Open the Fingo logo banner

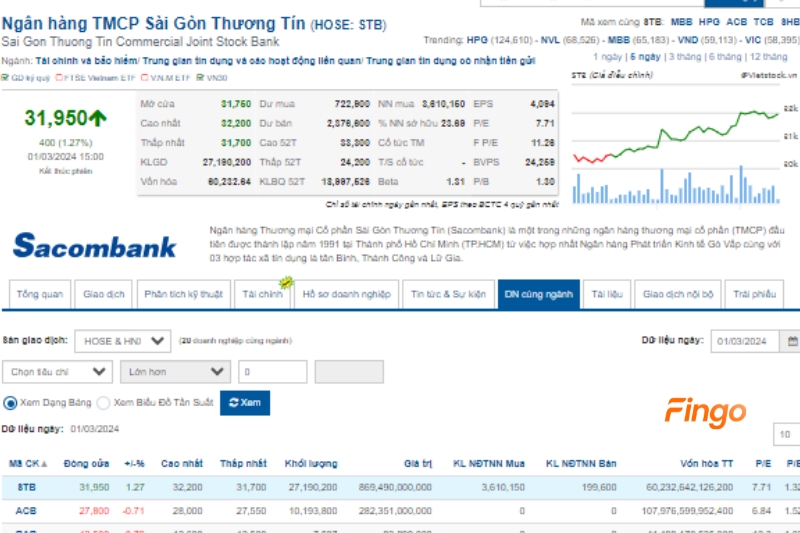click(x=705, y=412)
